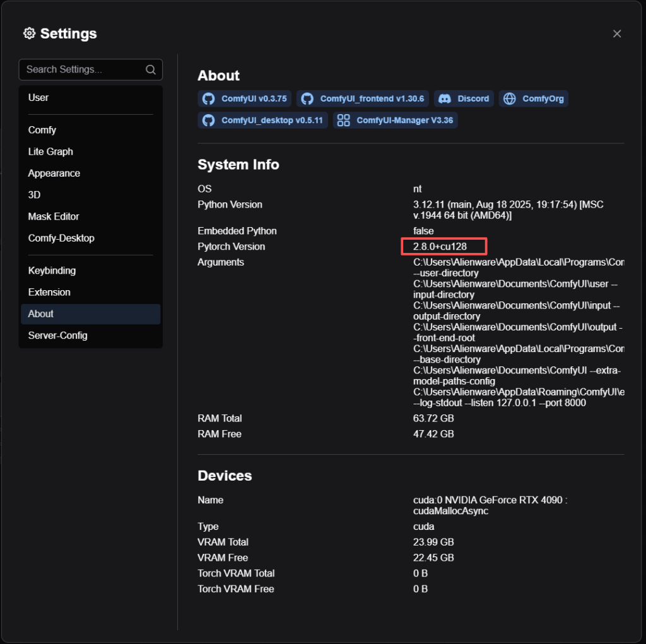
Task: Click the magnifier icon in search box
Action: click(x=151, y=70)
